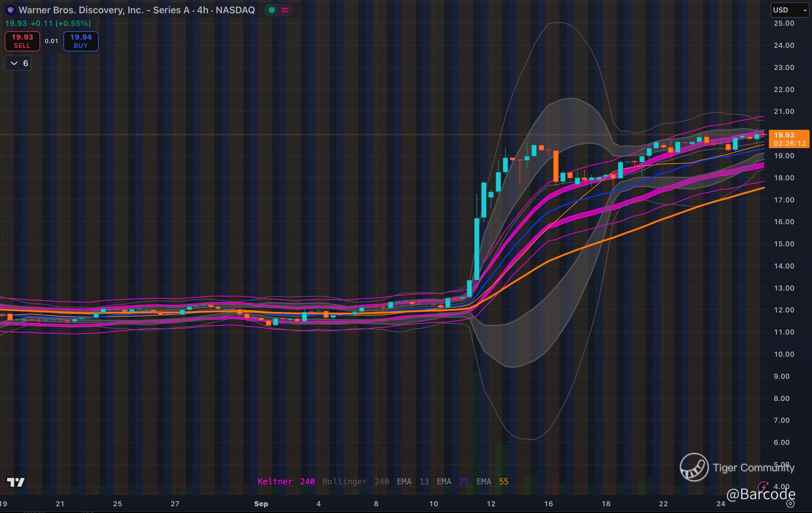Click the EMA 55 legend label
This screenshot has width=812, height=513.
point(492,481)
